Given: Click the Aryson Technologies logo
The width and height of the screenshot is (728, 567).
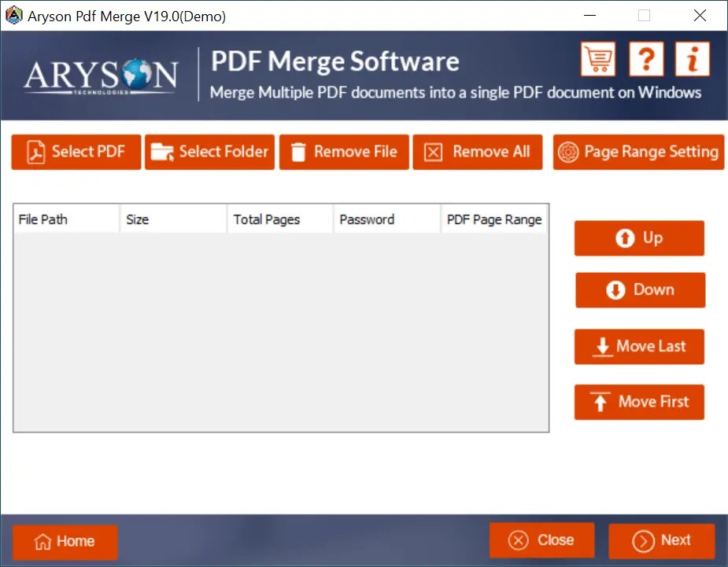Looking at the screenshot, I should pos(101,76).
